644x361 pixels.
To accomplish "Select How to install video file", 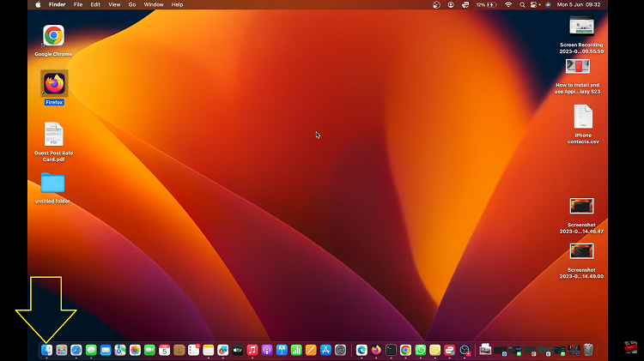I will click(578, 76).
